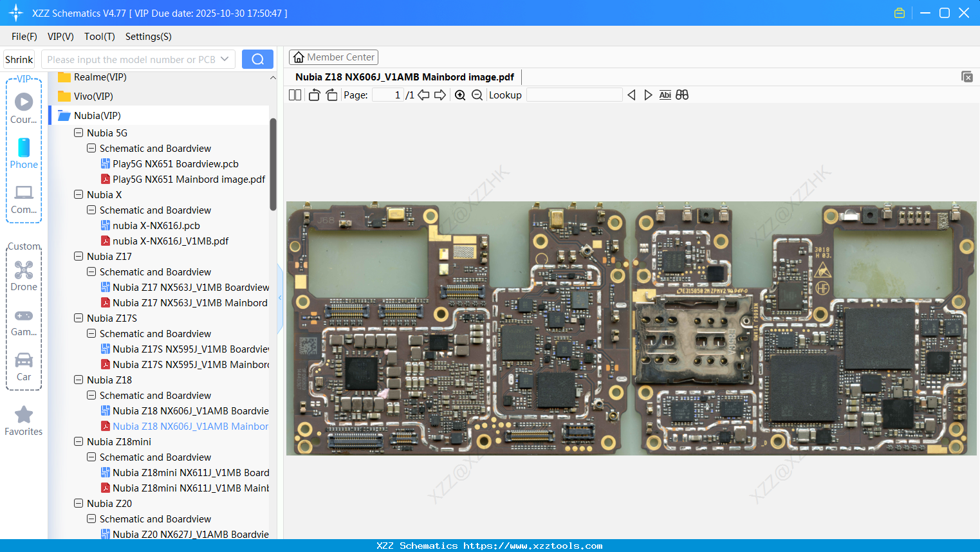Open the Abi text search tool

click(665, 95)
